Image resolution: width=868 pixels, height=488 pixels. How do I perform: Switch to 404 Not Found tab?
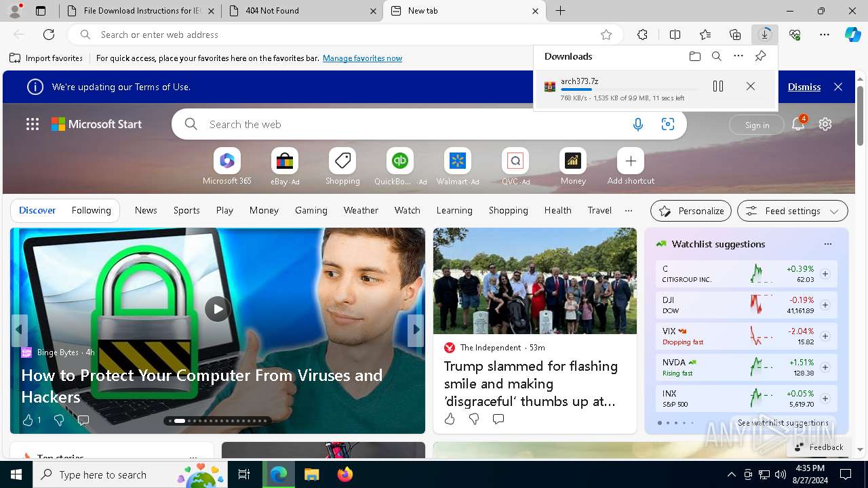[x=302, y=11]
